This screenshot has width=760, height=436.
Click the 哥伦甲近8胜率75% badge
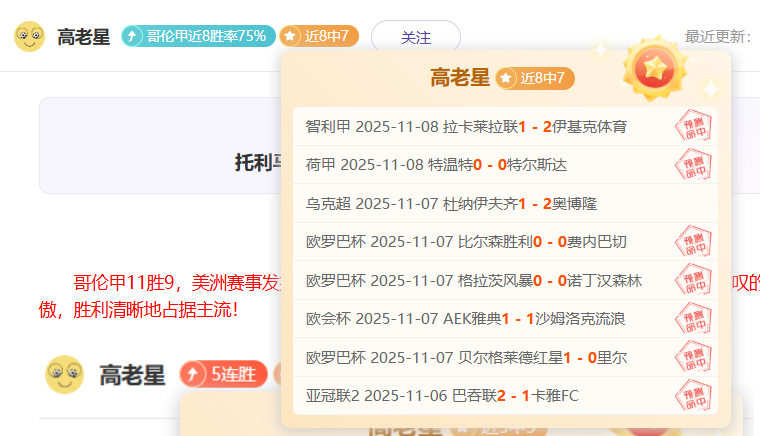198,36
